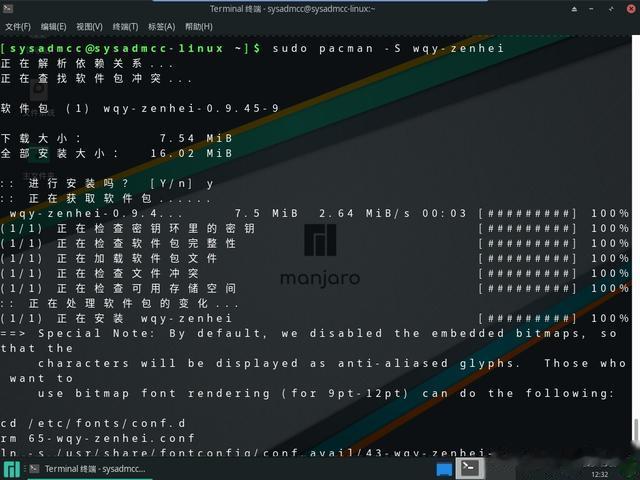Click progress bar on wqy-zenhei download row

pyautogui.click(x=527, y=214)
